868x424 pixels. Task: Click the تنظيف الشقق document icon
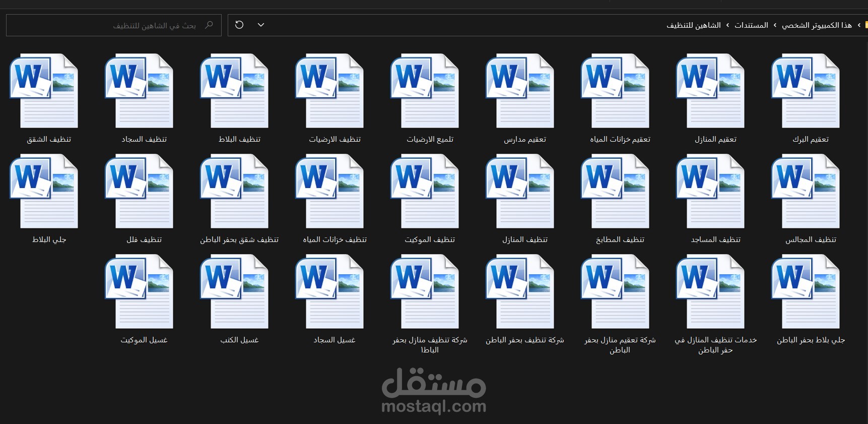pyautogui.click(x=44, y=91)
